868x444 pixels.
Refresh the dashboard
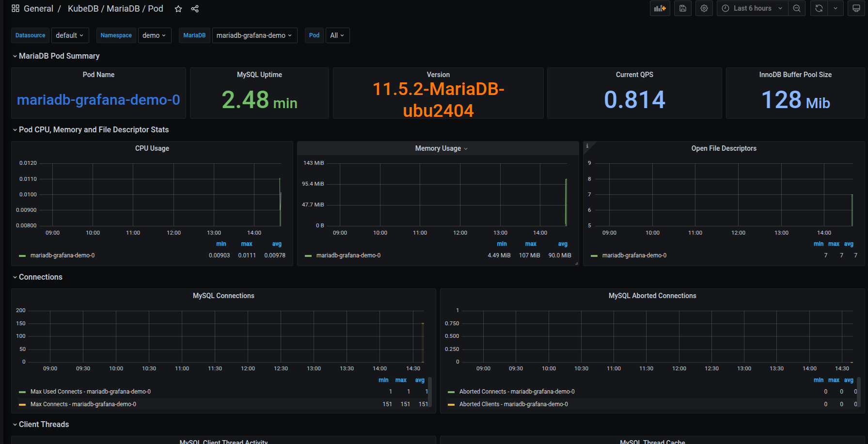pos(819,8)
